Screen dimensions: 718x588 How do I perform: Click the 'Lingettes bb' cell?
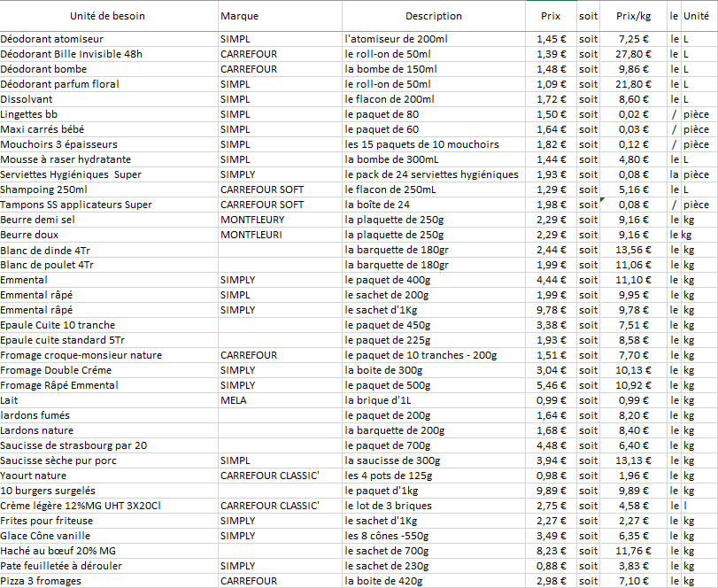pyautogui.click(x=109, y=114)
